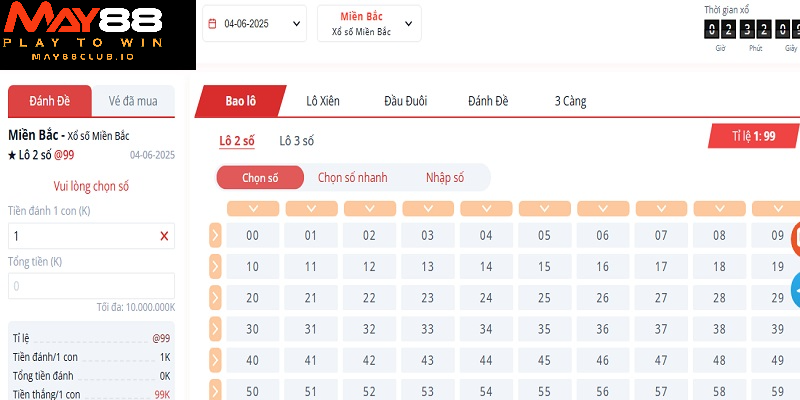Choose the Chọn số nhanh option

352,178
